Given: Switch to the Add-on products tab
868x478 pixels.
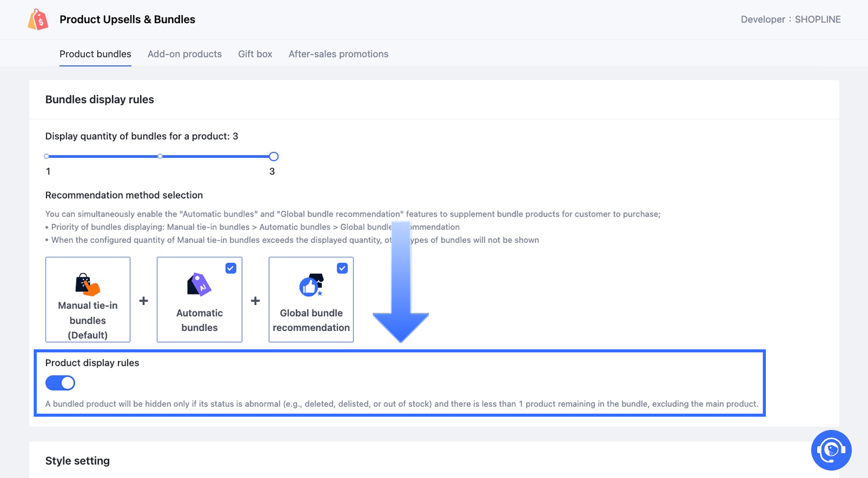Looking at the screenshot, I should tap(184, 54).
